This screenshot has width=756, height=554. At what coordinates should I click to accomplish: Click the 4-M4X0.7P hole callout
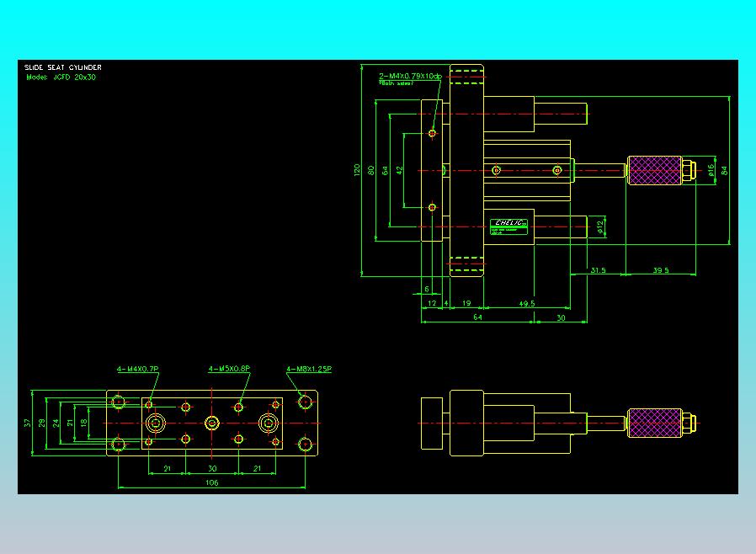(137, 369)
